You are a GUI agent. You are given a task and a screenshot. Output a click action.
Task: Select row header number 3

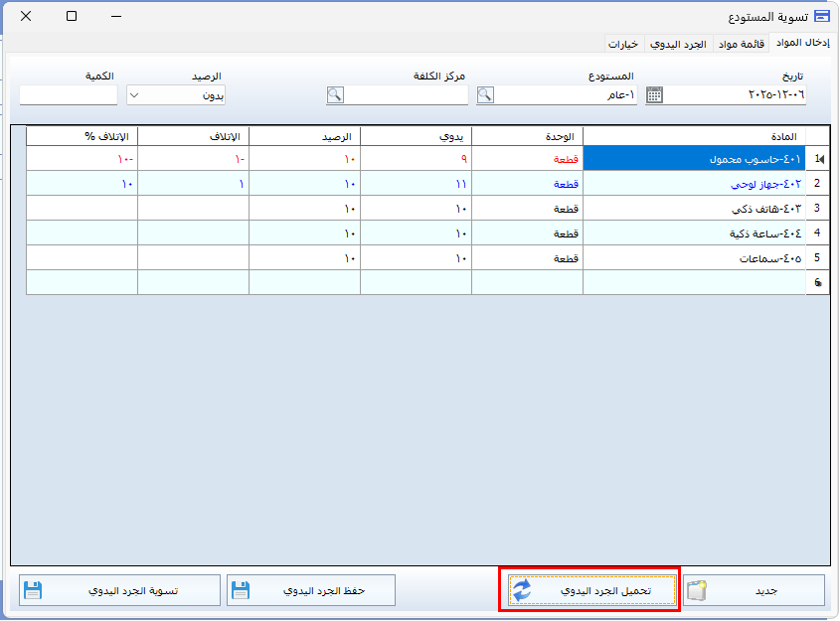pyautogui.click(x=817, y=209)
